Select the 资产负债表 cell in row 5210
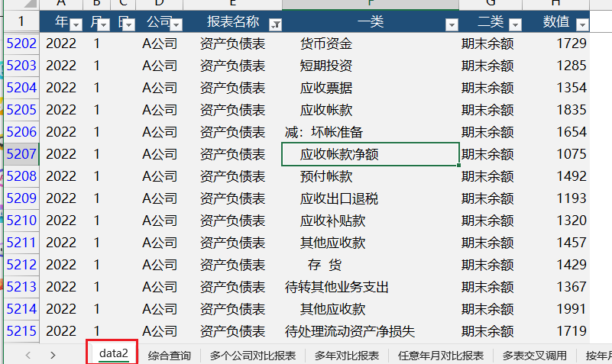Screen dimensions: 612x364 tap(232, 221)
